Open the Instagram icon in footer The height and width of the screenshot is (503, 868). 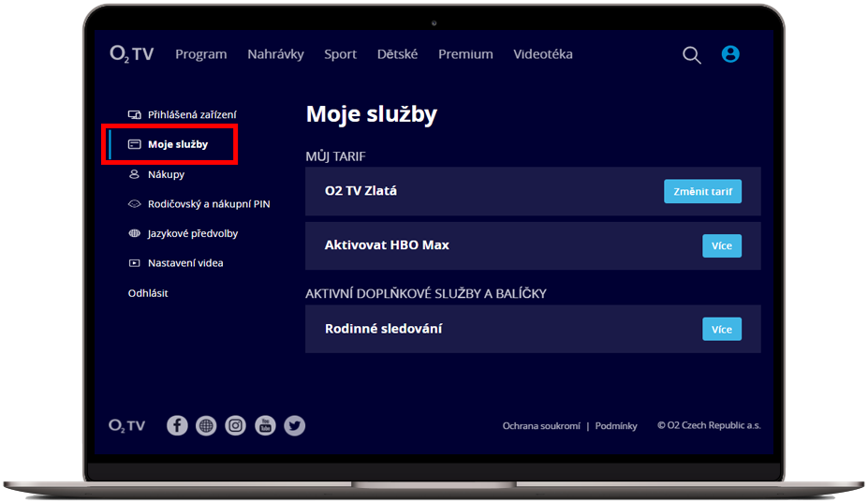(236, 425)
